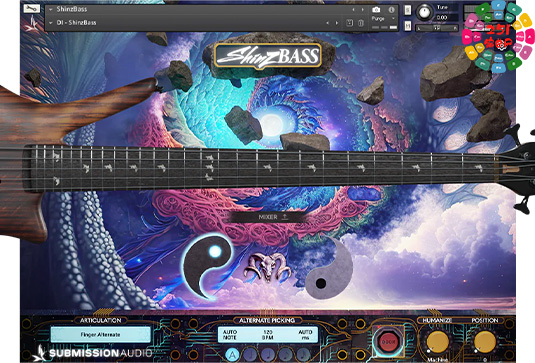
Task: Click the 120 BPM value
Action: pos(268,335)
